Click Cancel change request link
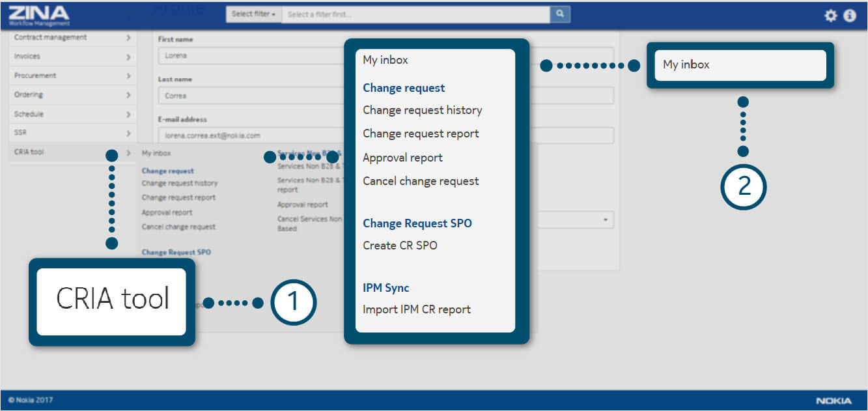868x411 pixels. pos(421,181)
